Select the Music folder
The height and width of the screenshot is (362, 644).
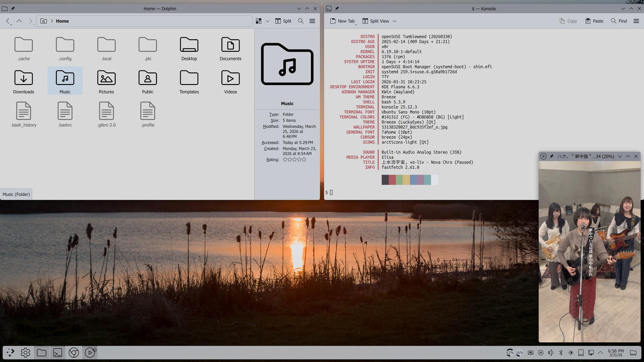[x=65, y=82]
